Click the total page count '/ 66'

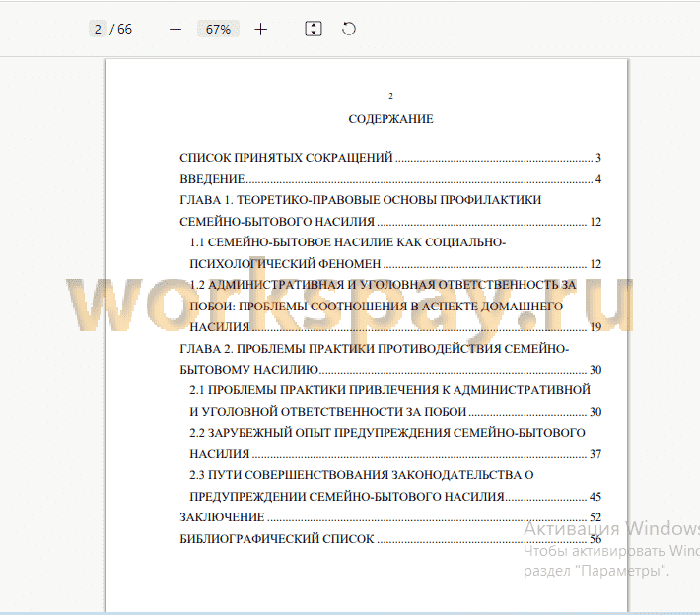pyautogui.click(x=121, y=29)
